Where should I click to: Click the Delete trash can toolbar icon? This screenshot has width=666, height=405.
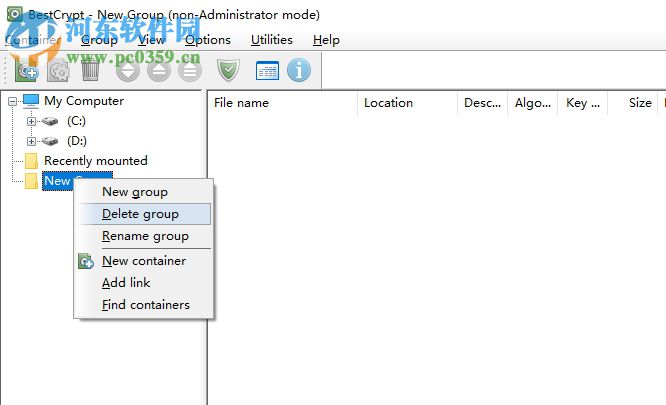90,70
